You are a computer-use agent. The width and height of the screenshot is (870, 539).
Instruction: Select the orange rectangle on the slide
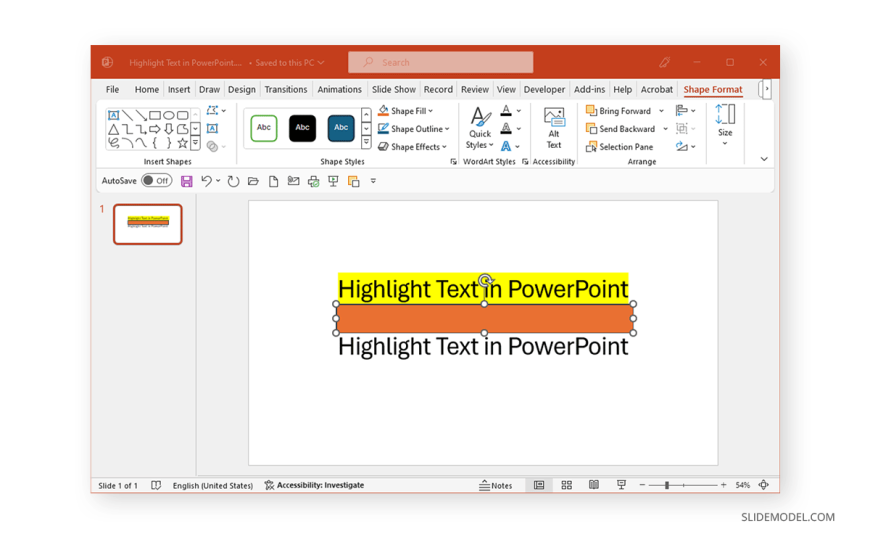pyautogui.click(x=484, y=319)
